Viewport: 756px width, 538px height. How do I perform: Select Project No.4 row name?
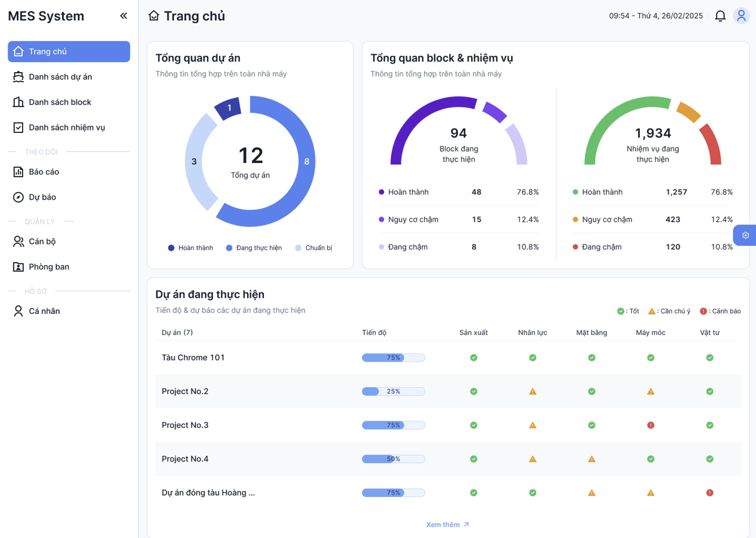pos(185,459)
